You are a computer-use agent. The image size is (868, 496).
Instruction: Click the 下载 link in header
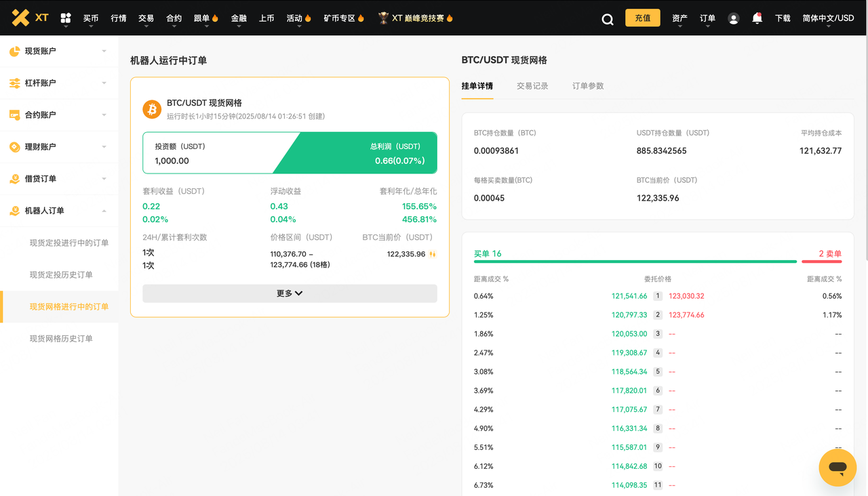783,18
